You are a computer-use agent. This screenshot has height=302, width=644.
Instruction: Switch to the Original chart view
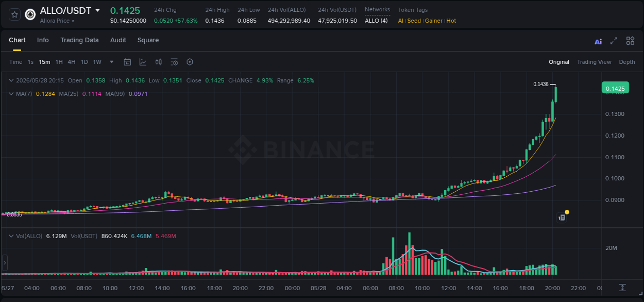tap(559, 62)
